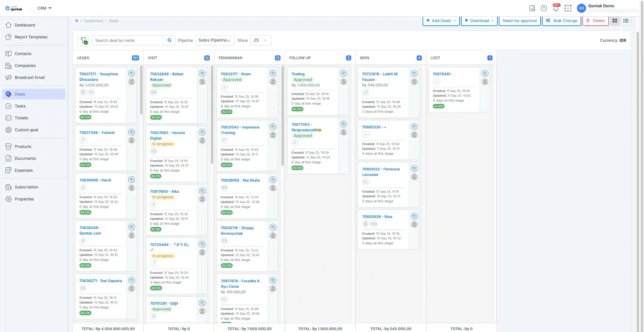The image size is (644, 332).
Task: Switch to kanban grid view of deals
Action: tap(615, 21)
